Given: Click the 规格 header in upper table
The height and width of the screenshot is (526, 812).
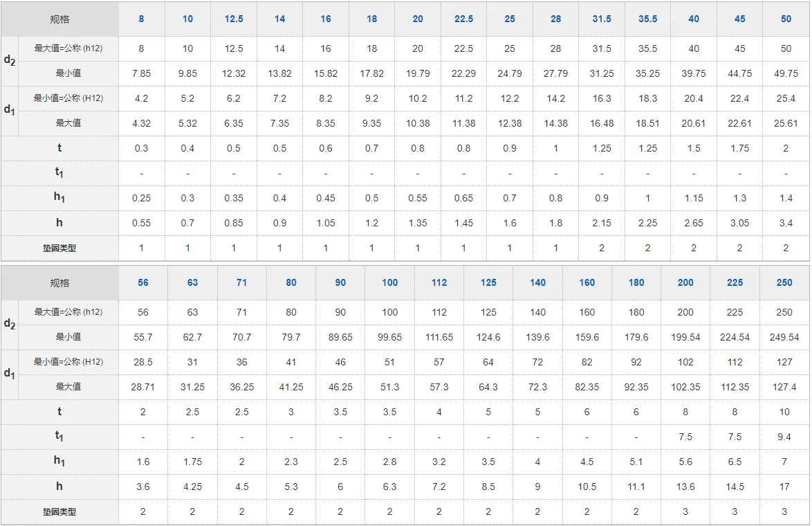Looking at the screenshot, I should 59,19.
